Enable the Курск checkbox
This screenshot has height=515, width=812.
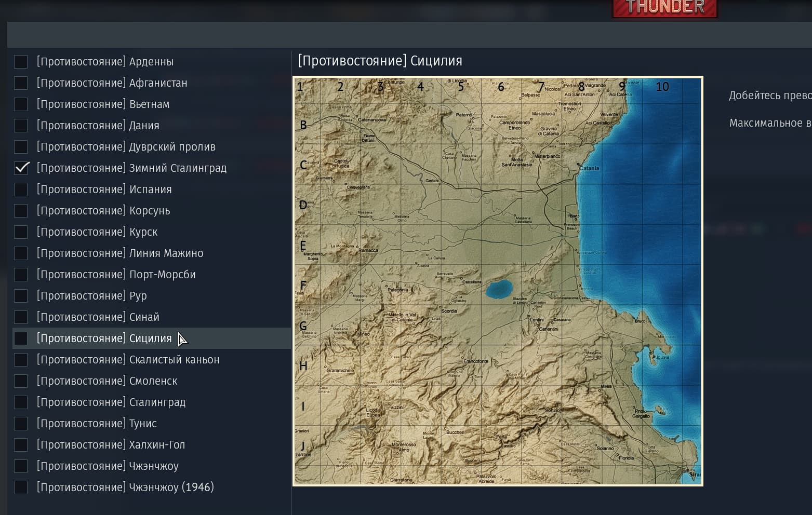tap(21, 232)
